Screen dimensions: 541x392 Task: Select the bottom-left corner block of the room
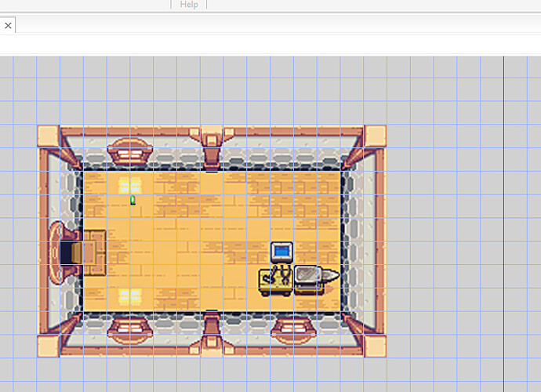[x=49, y=346]
